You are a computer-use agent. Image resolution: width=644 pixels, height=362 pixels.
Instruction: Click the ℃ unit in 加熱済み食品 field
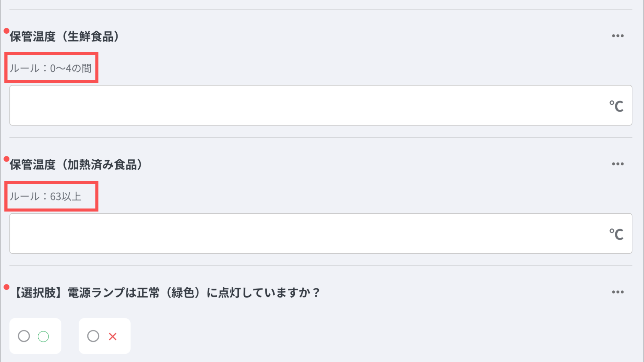616,234
